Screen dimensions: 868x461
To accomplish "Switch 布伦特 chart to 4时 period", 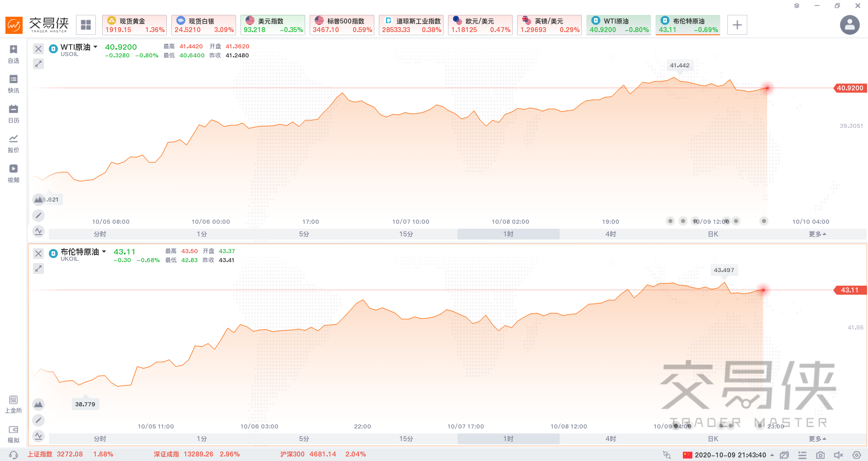I will (x=611, y=439).
